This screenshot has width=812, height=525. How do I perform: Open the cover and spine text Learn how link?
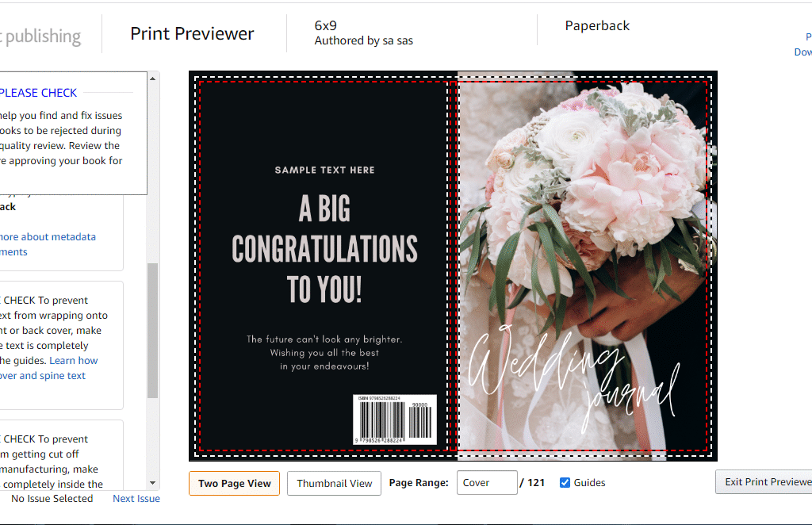(73, 360)
